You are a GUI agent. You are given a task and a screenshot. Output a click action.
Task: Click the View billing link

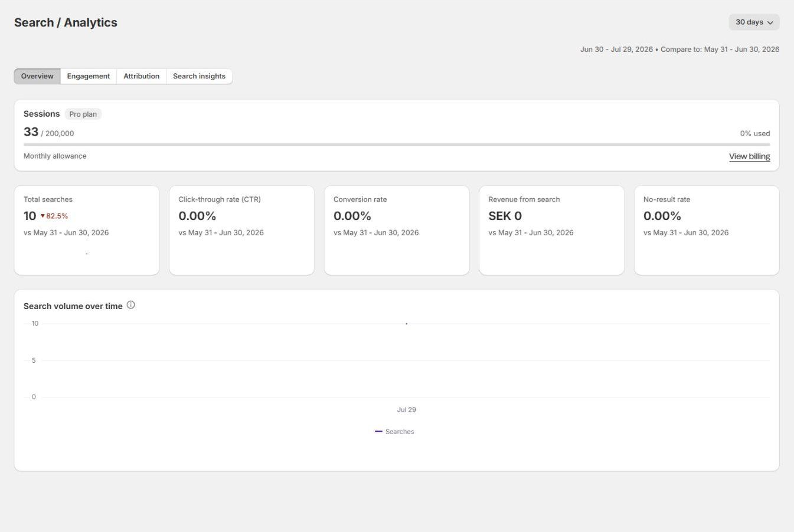[749, 156]
